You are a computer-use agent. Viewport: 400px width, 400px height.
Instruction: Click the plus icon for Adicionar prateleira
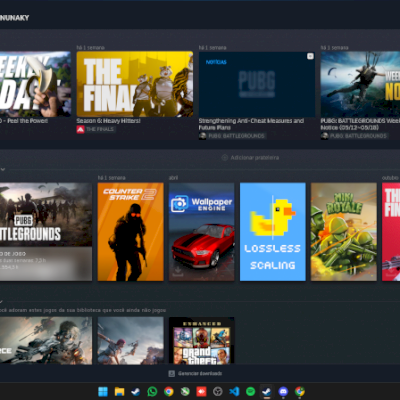[x=225, y=158]
